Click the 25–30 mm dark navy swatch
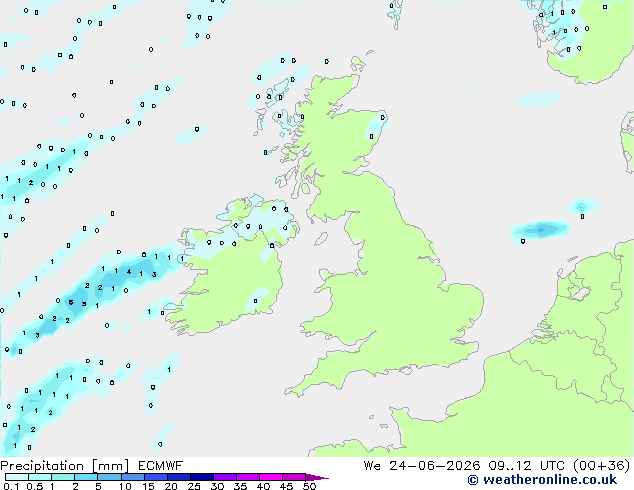The height and width of the screenshot is (490, 634). [x=201, y=477]
